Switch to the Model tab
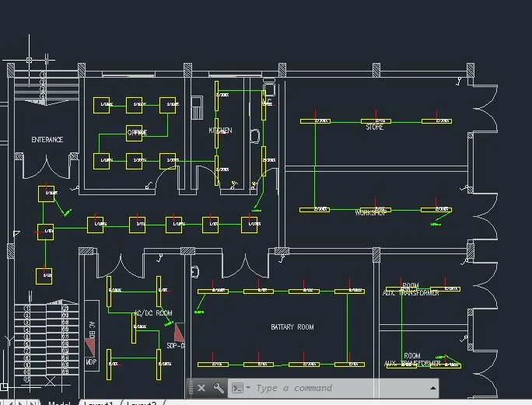This screenshot has height=405, width=532. click(x=59, y=403)
